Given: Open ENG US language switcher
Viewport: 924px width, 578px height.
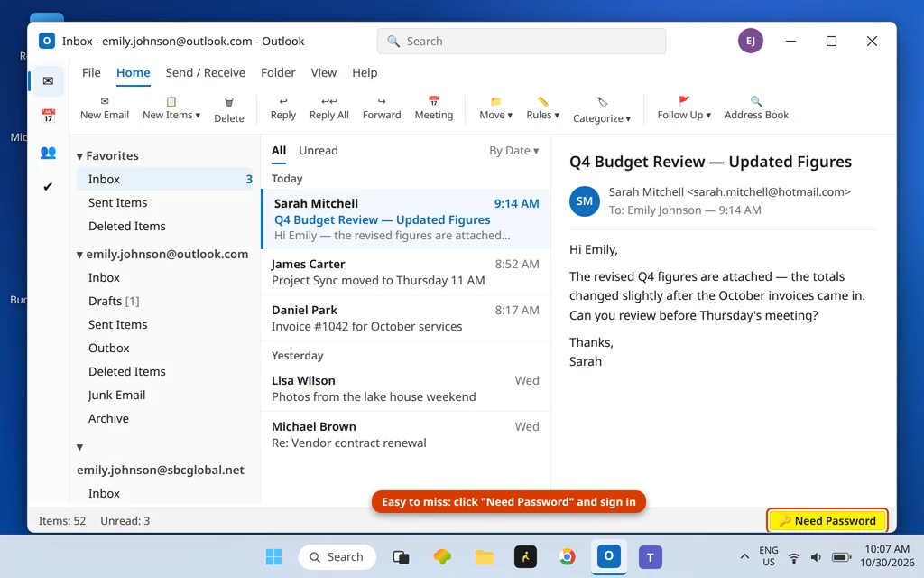Looking at the screenshot, I should [769, 555].
